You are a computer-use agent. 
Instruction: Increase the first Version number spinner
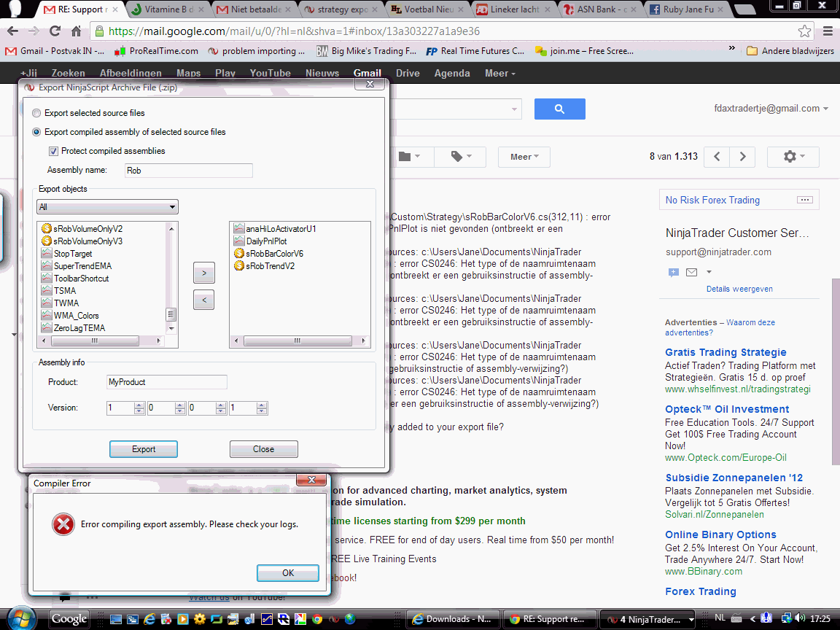coord(139,405)
